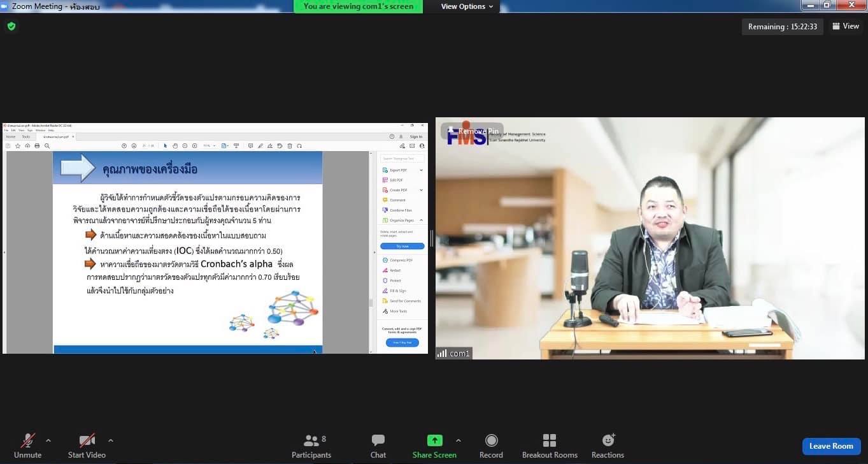Expand share screen options caret
868x464 pixels.
(458, 440)
